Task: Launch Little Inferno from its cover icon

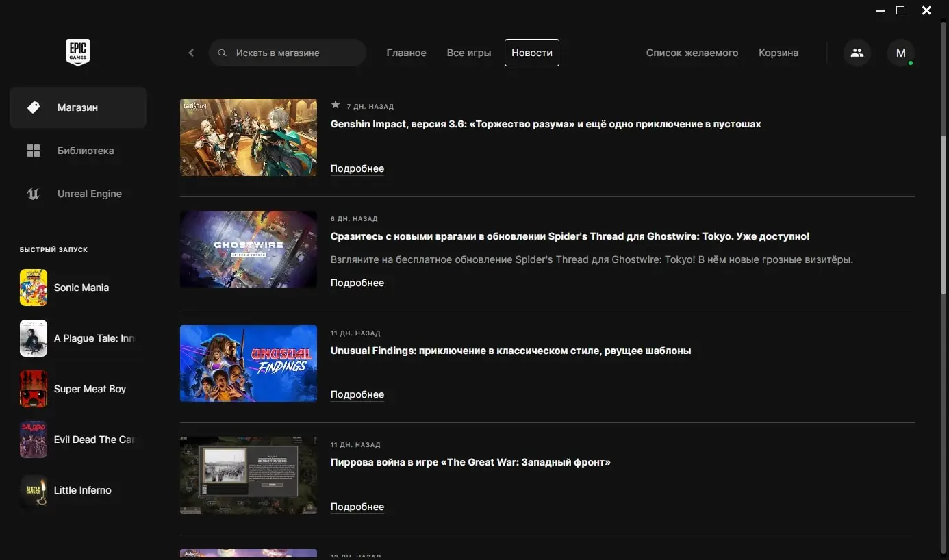Action: 34,490
